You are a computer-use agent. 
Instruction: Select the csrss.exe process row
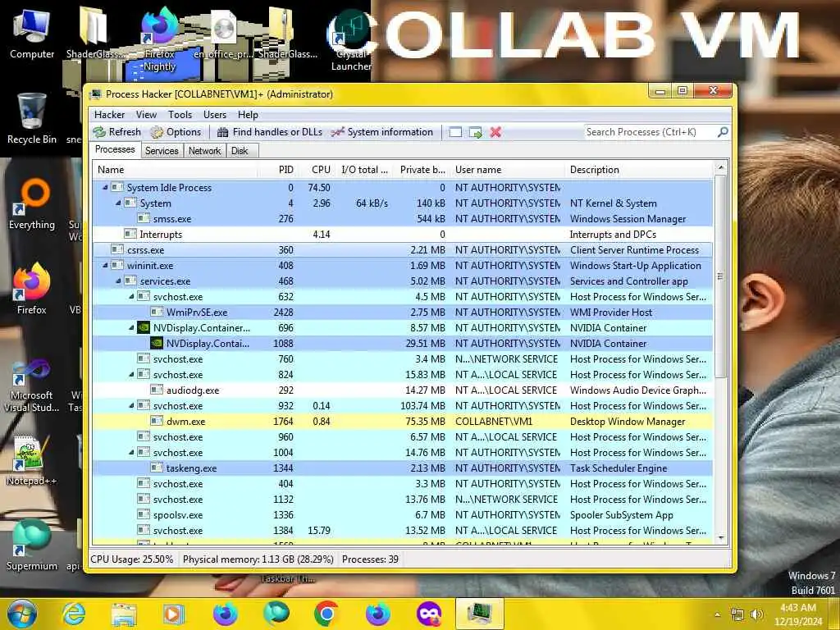pyautogui.click(x=402, y=249)
